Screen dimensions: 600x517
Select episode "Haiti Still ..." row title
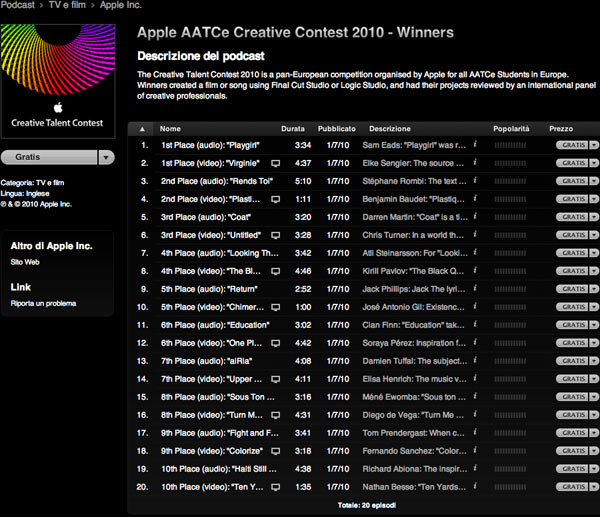(218, 469)
